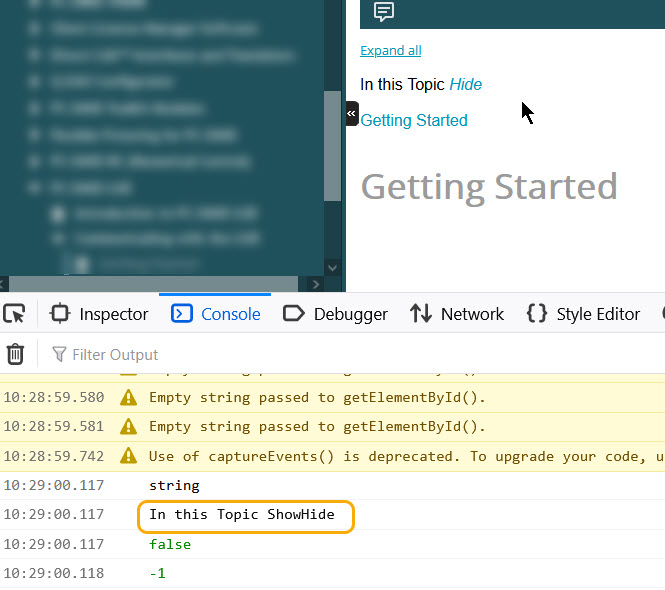This screenshot has width=665, height=590.
Task: Click the Getting Started page heading
Action: [489, 187]
